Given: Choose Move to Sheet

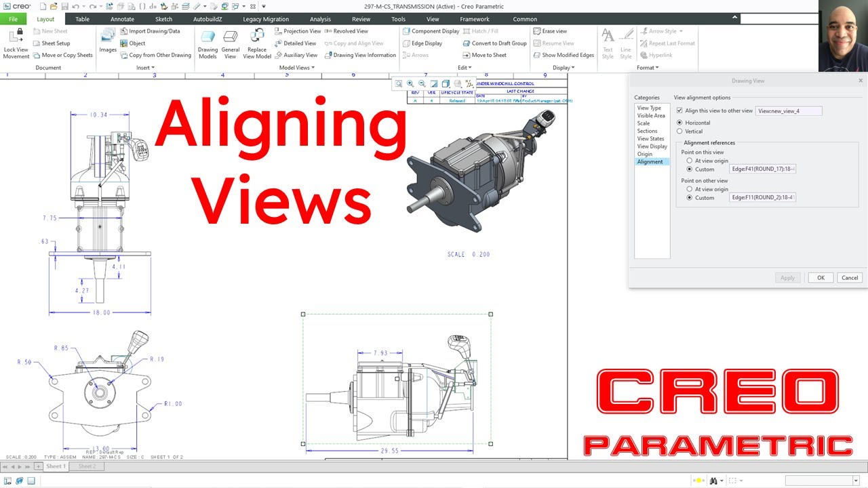Looking at the screenshot, I should pos(484,56).
